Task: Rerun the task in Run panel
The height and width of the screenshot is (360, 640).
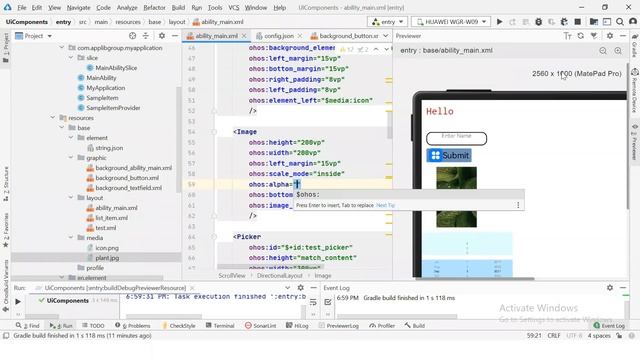Action: coord(18,302)
